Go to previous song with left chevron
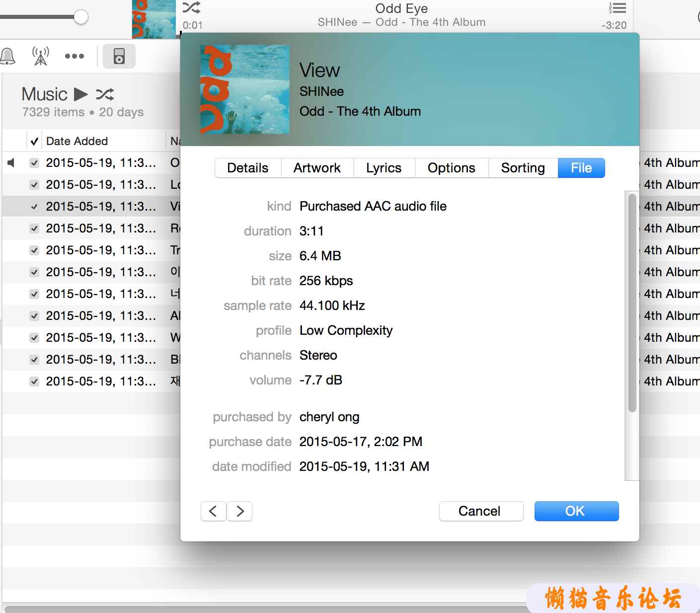The height and width of the screenshot is (613, 700). click(x=214, y=511)
